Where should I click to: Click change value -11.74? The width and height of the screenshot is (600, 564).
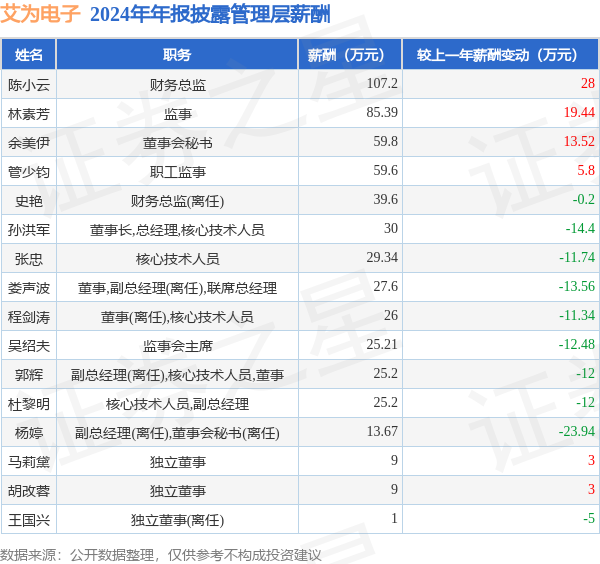tap(577, 258)
